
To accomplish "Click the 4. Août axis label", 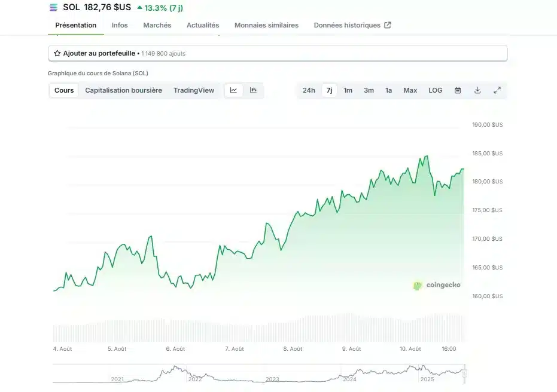I will coord(62,349).
